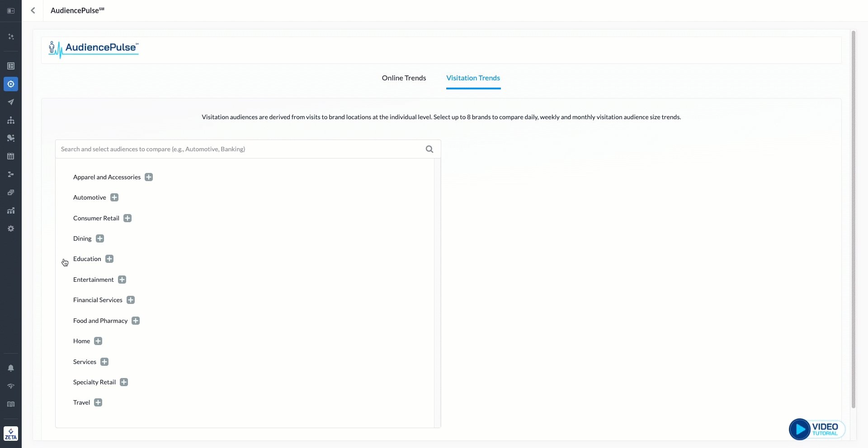Toggle the sidebar panel icon at top
The height and width of the screenshot is (448, 868).
click(x=11, y=10)
